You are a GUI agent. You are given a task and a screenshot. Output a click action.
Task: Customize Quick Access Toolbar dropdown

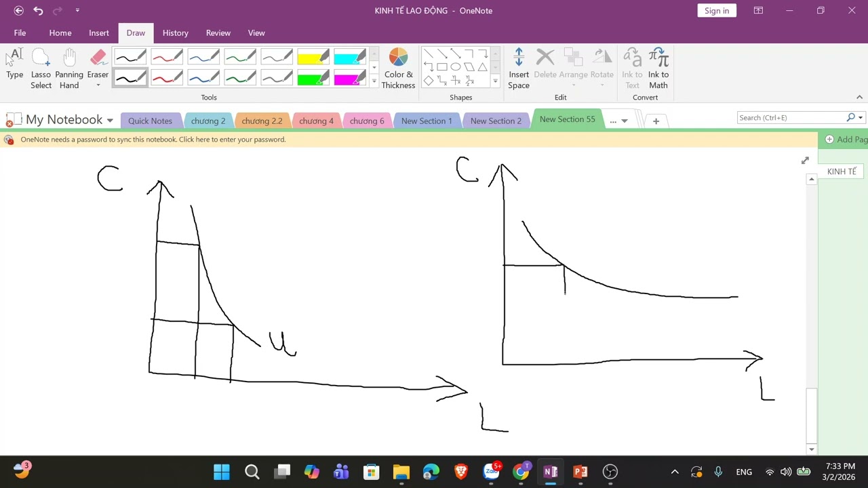point(77,10)
